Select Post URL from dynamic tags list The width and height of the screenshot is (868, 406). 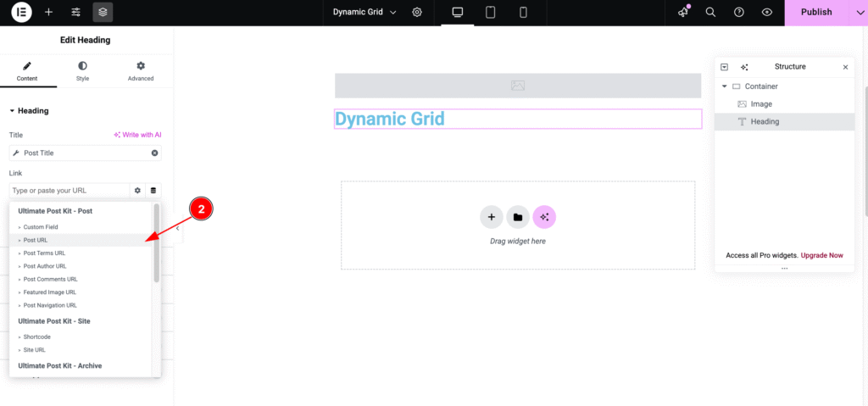(x=36, y=240)
